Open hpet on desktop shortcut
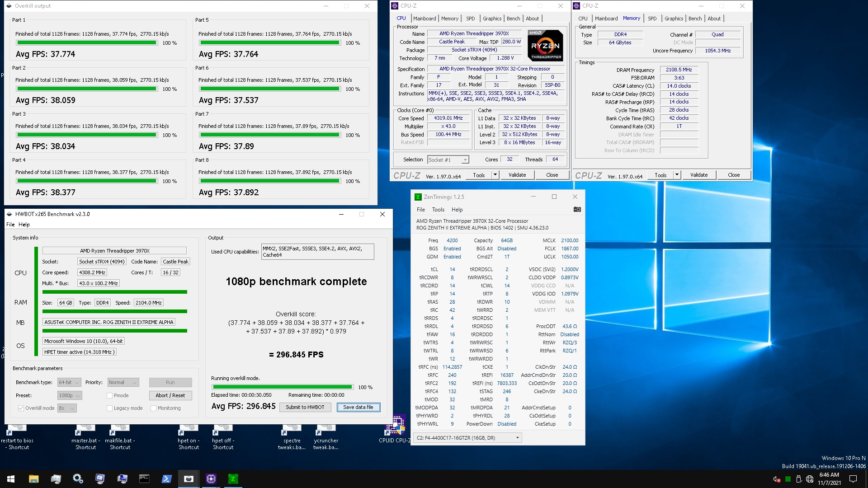The height and width of the screenshot is (488, 868). click(189, 436)
